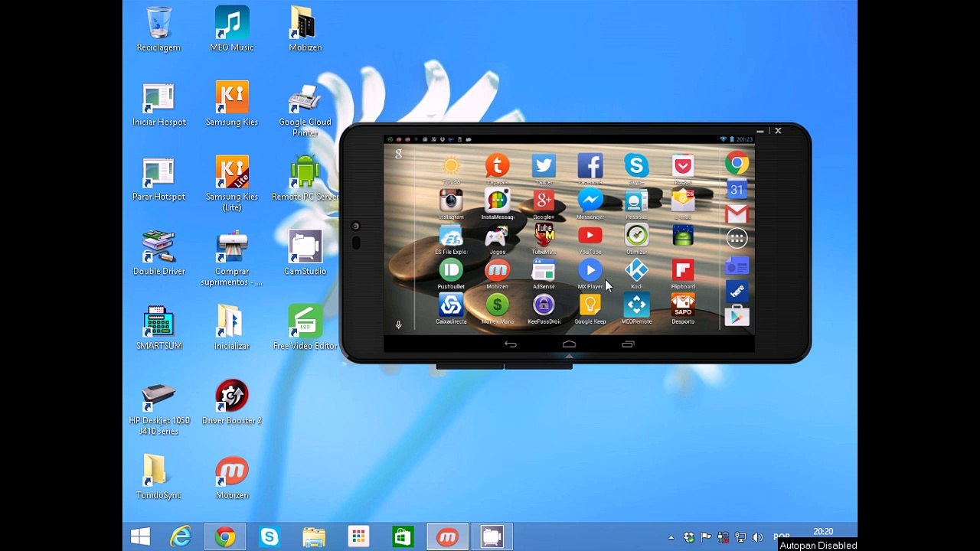
Task: Open Pessoas contacts app on the phone
Action: click(636, 201)
